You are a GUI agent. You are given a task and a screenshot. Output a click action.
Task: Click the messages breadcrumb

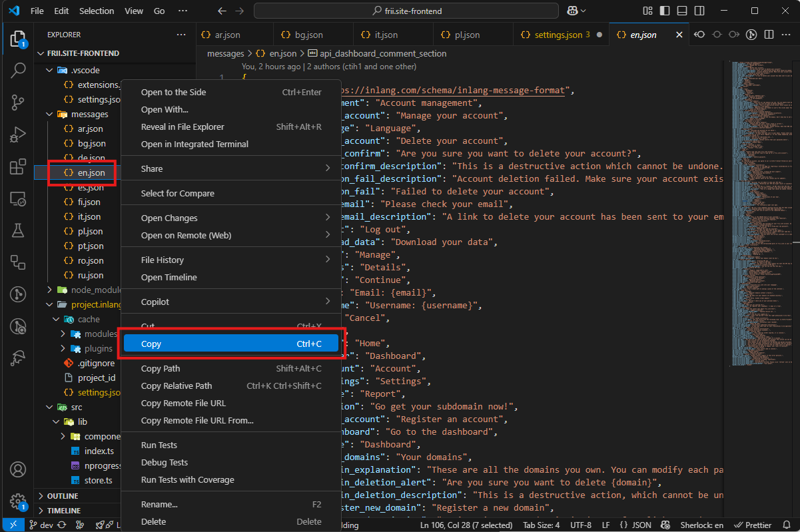pos(225,53)
